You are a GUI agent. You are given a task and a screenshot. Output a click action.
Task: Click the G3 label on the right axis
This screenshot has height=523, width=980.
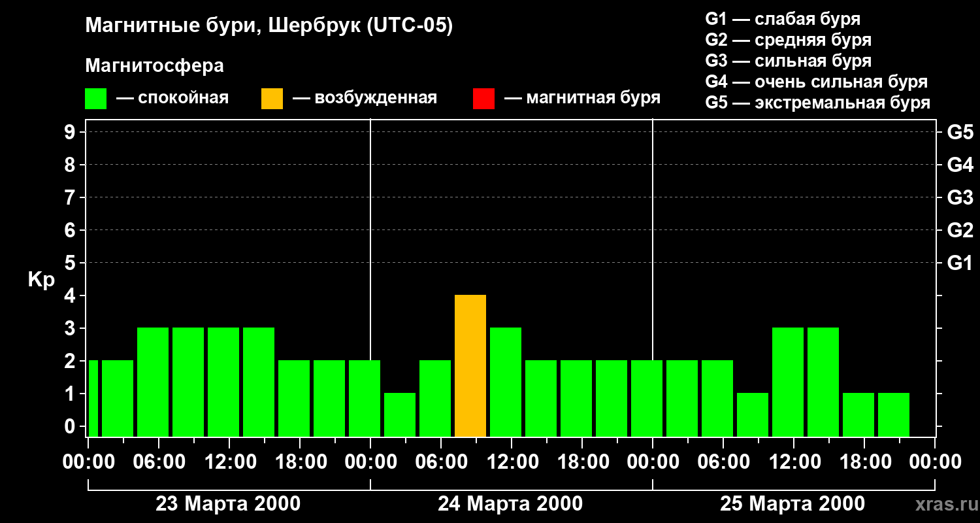click(960, 197)
